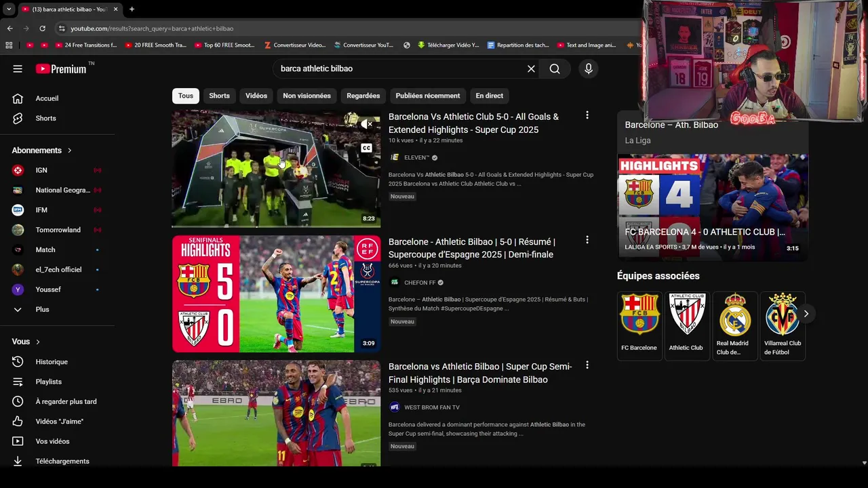Visit the WEST BROM FAN TV channel
Image resolution: width=868 pixels, height=488 pixels.
[x=432, y=407]
